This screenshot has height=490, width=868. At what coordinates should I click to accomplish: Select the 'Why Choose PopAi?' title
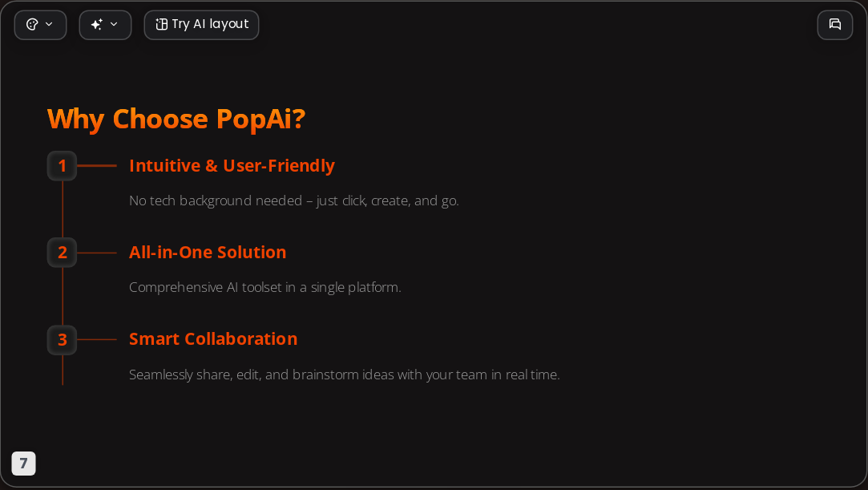[176, 119]
